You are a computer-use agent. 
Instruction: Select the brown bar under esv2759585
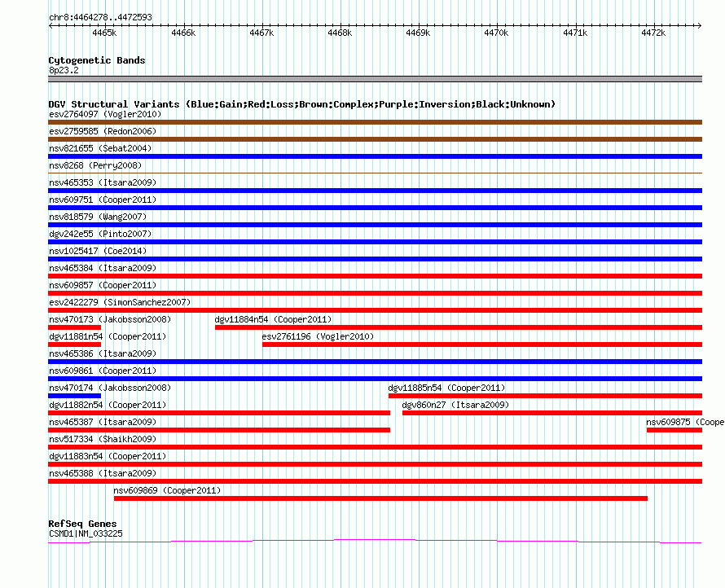pyautogui.click(x=375, y=139)
